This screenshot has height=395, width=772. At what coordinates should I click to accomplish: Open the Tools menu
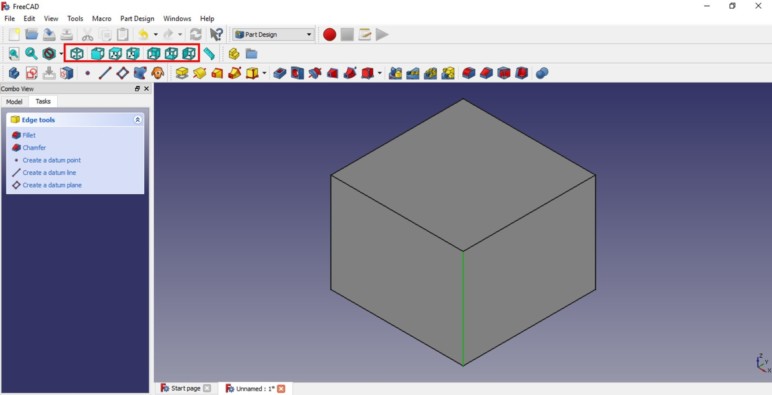click(75, 19)
